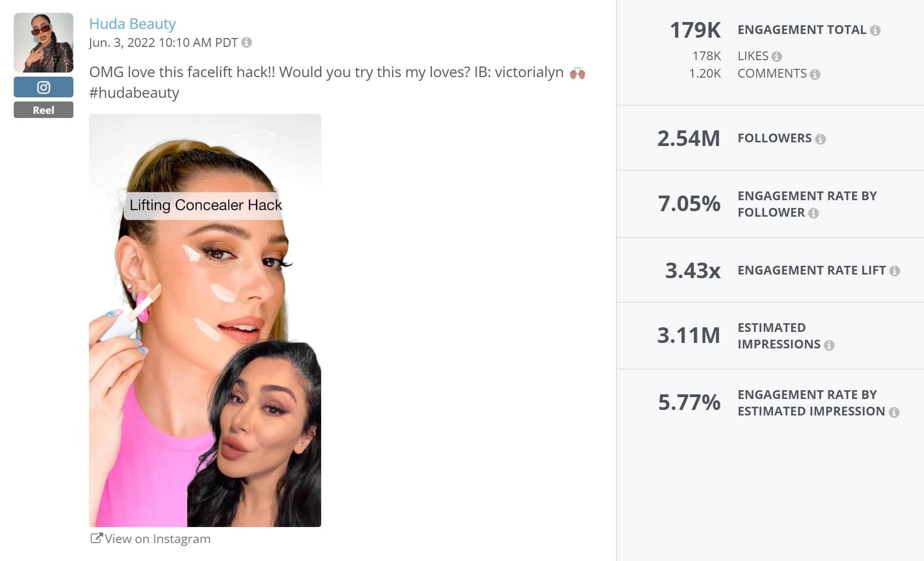This screenshot has width=924, height=561.
Task: Click the Instagram platform icon
Action: pos(43,87)
